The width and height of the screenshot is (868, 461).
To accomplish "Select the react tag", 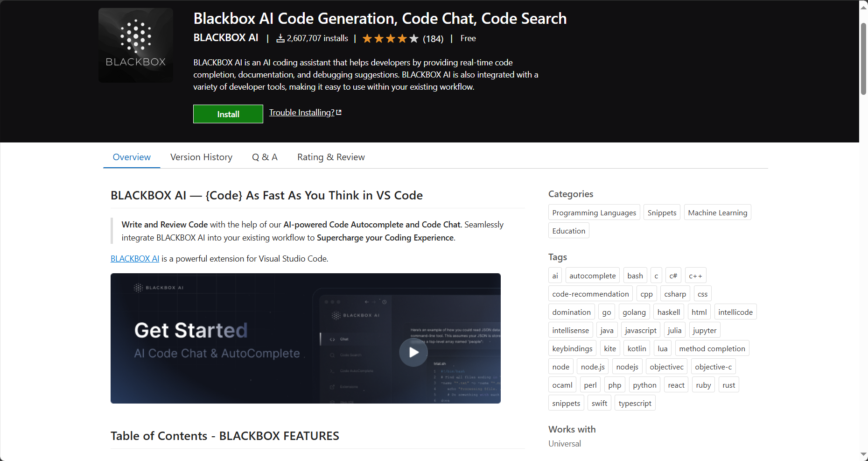I will click(676, 385).
